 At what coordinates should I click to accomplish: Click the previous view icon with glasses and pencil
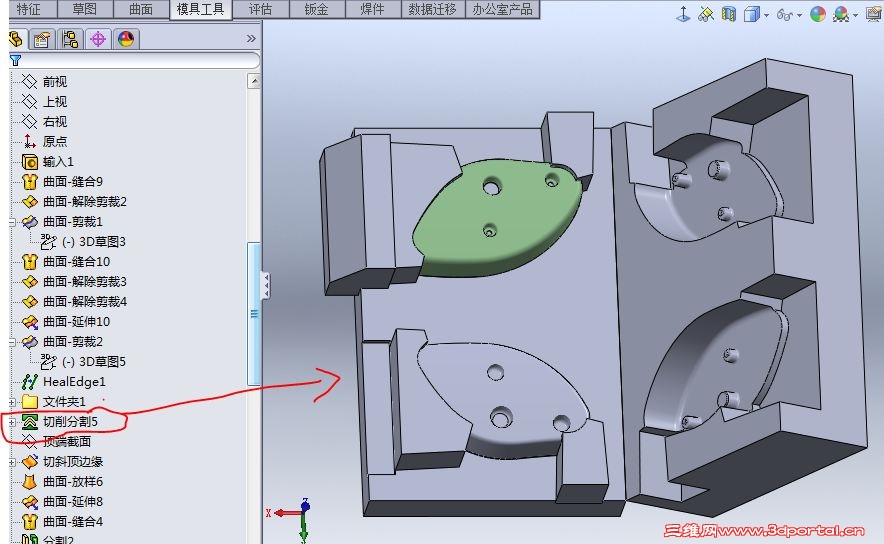coord(706,14)
